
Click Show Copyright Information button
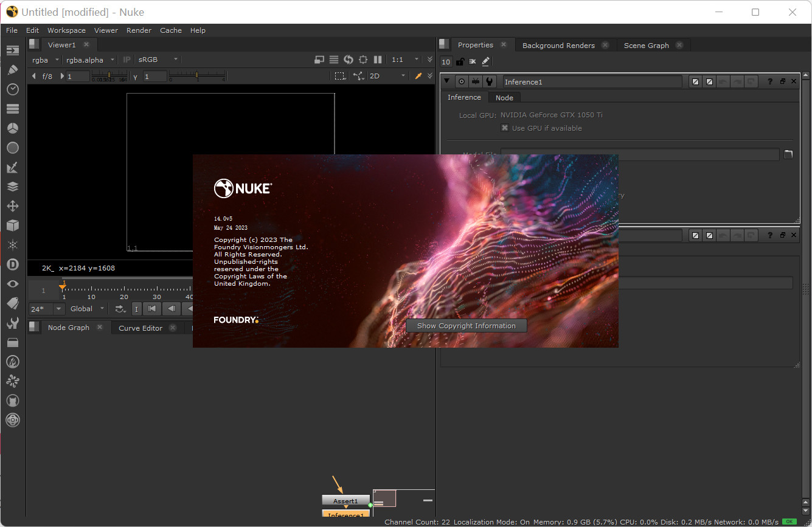467,326
